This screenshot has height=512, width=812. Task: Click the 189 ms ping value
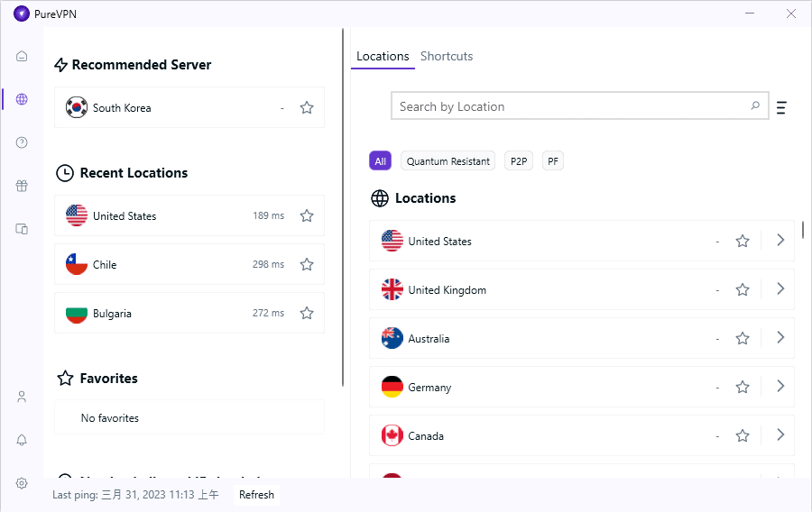click(268, 215)
